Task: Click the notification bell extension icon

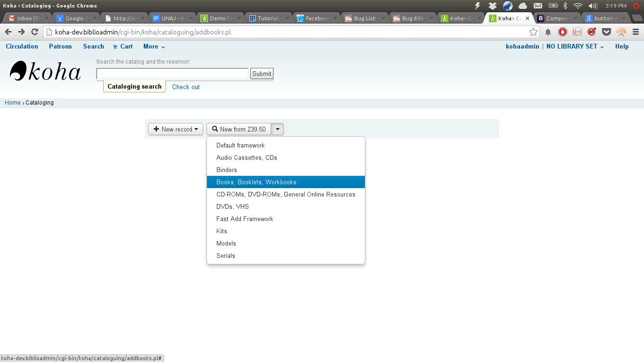Action: 548,32
